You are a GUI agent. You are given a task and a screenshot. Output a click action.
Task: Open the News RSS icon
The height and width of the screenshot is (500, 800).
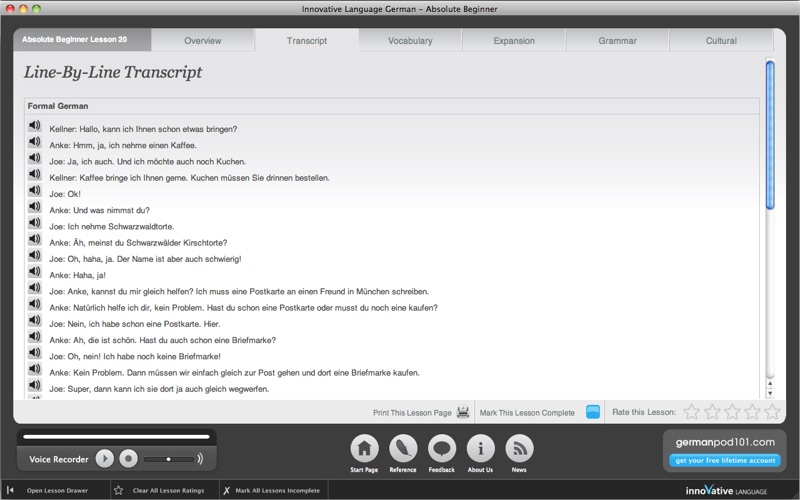coord(519,449)
